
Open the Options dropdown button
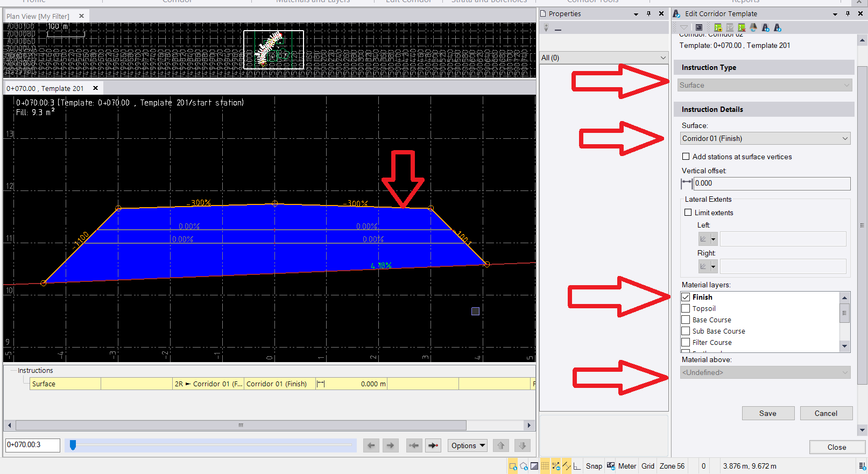point(468,445)
